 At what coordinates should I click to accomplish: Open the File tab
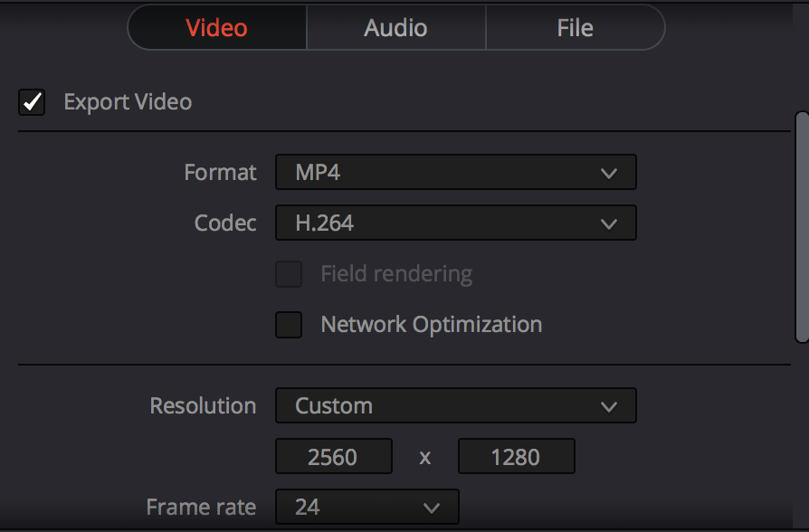click(x=576, y=27)
